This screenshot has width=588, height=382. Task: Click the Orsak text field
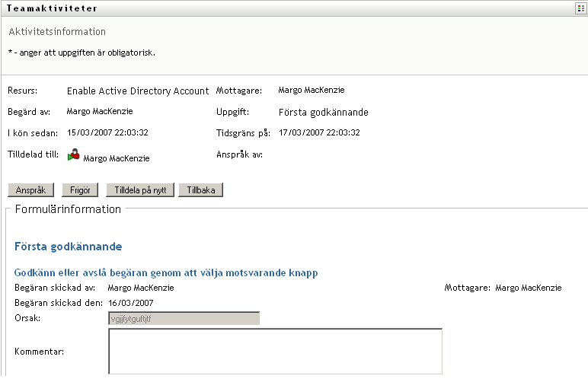point(184,318)
